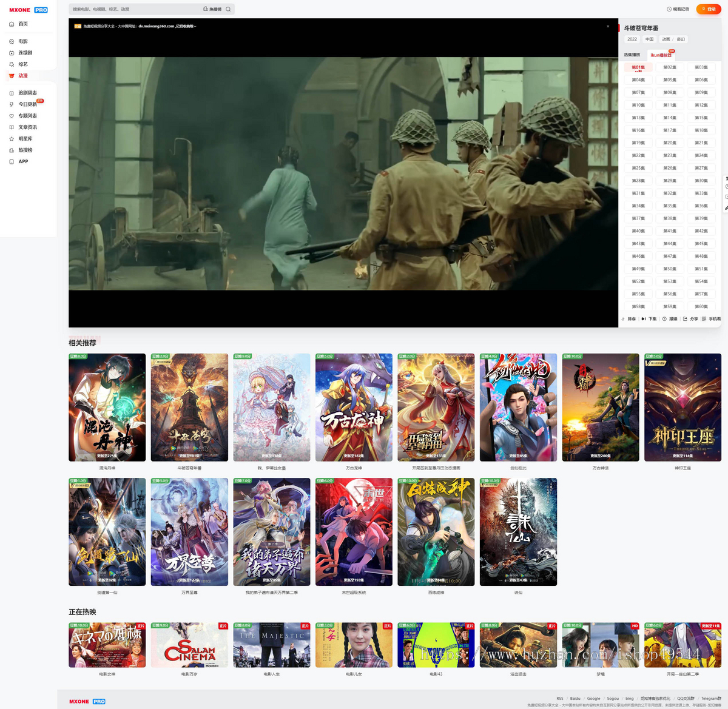Click the MXONE PRO logo at top

click(29, 10)
